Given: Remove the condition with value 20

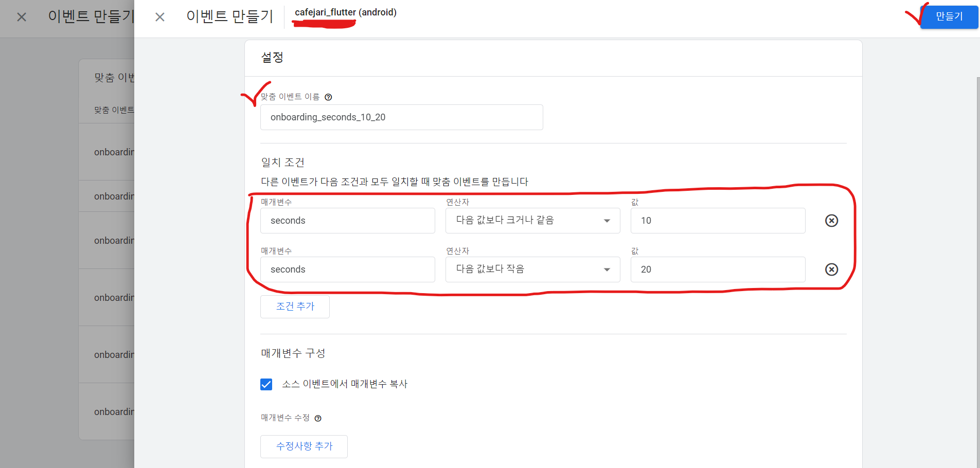Looking at the screenshot, I should click(831, 269).
